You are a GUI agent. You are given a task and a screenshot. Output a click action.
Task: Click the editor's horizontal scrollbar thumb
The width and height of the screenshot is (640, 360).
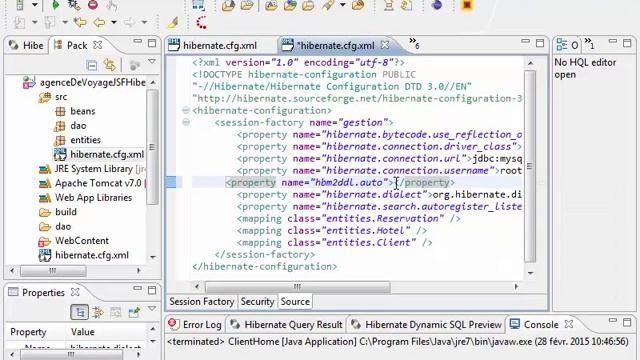coord(297,287)
